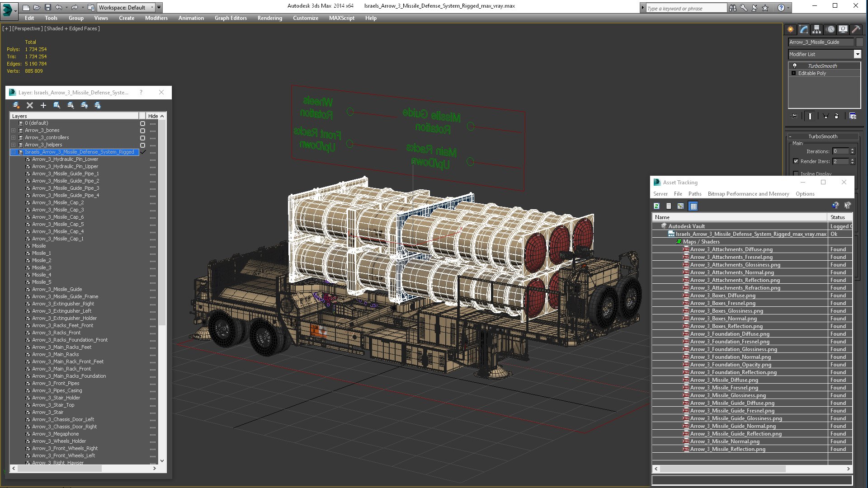
Task: Click Make Unique icon in modifier stack
Action: pos(826,116)
